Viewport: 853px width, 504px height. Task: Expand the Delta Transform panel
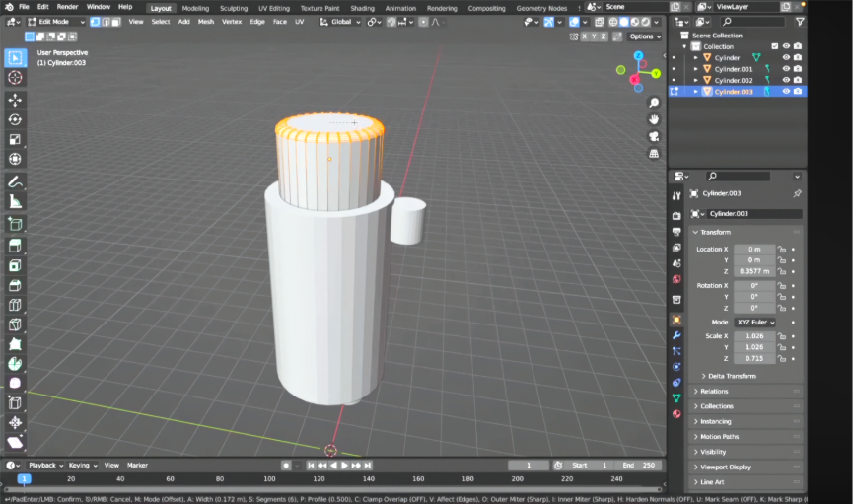point(730,376)
